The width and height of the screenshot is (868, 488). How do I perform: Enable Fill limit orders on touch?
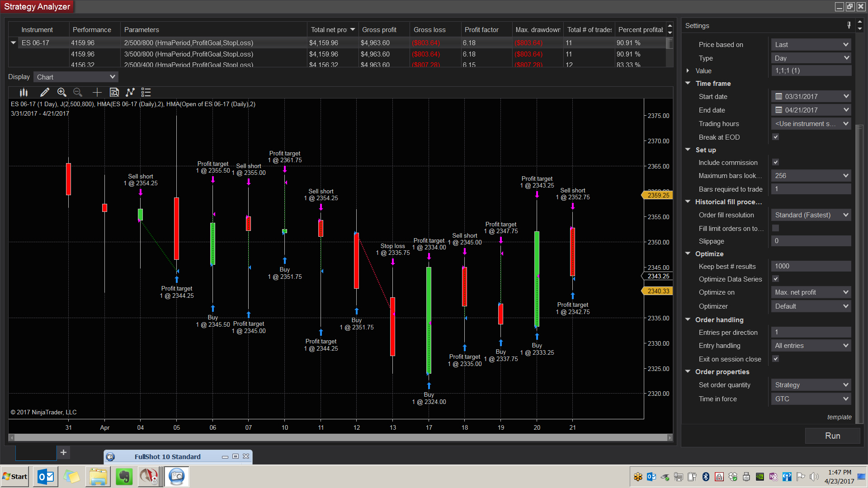(x=776, y=228)
